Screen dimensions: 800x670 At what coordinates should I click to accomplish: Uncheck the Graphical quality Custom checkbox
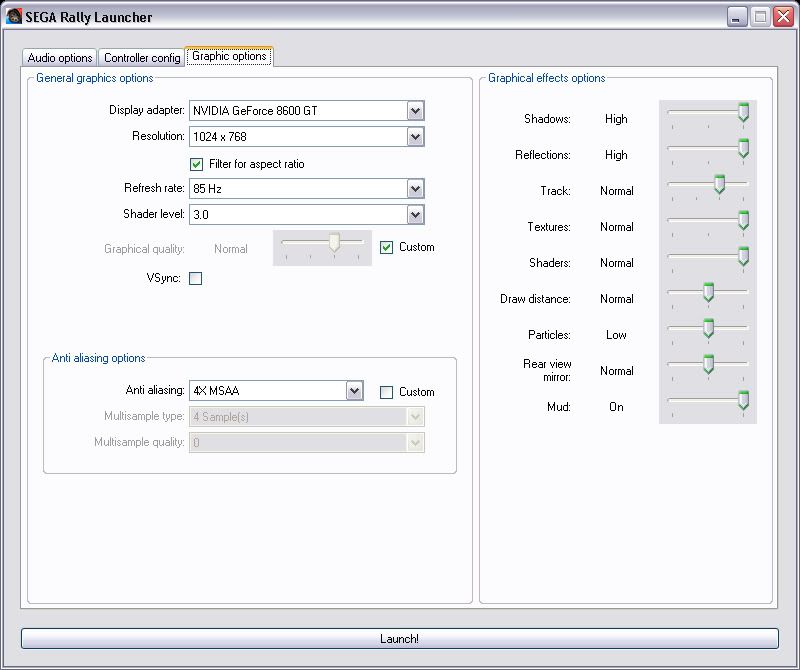[x=386, y=247]
